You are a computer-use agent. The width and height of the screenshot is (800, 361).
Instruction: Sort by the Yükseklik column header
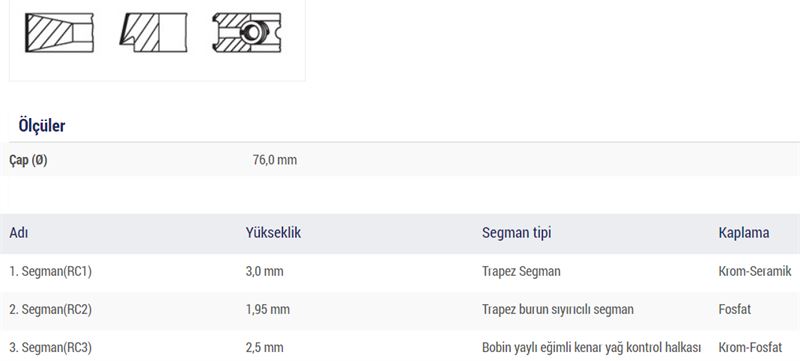pos(273,233)
